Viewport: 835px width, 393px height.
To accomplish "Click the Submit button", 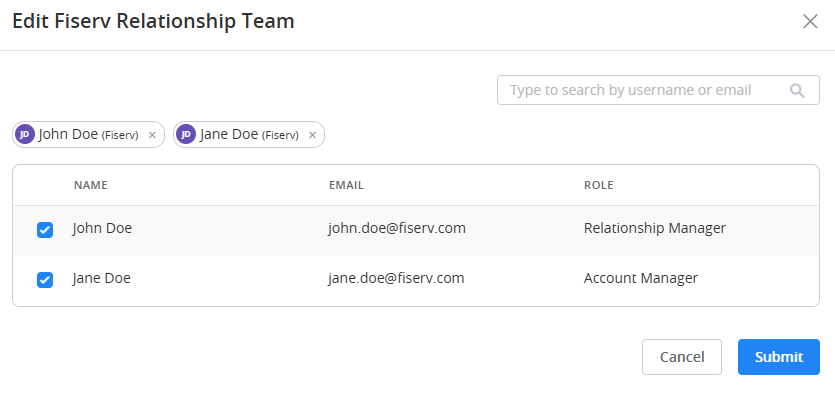I will (x=779, y=357).
